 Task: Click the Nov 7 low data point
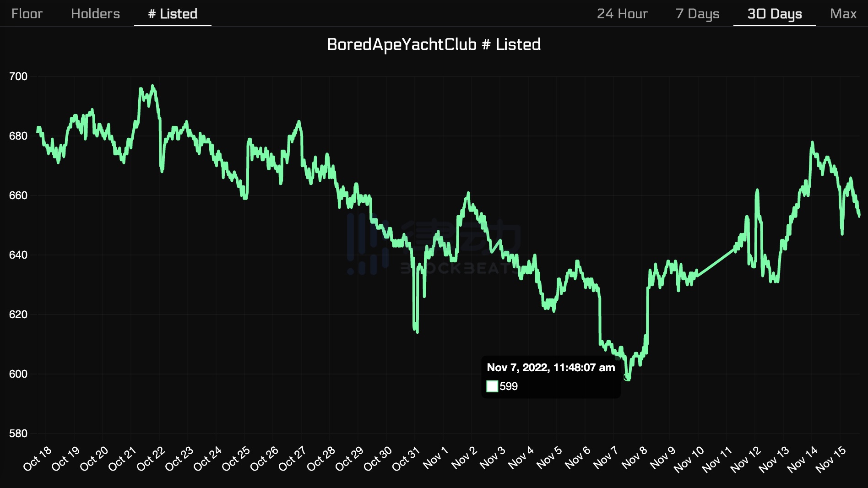[627, 377]
